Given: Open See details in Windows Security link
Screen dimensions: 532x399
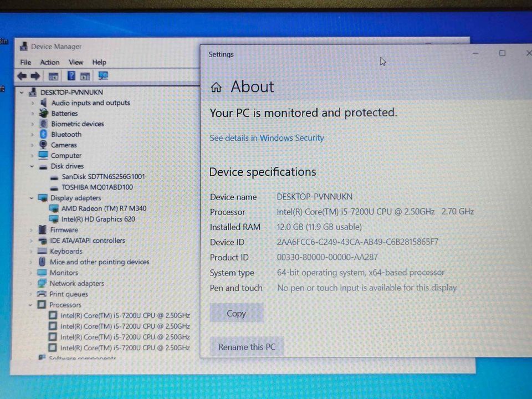Looking at the screenshot, I should coord(267,138).
